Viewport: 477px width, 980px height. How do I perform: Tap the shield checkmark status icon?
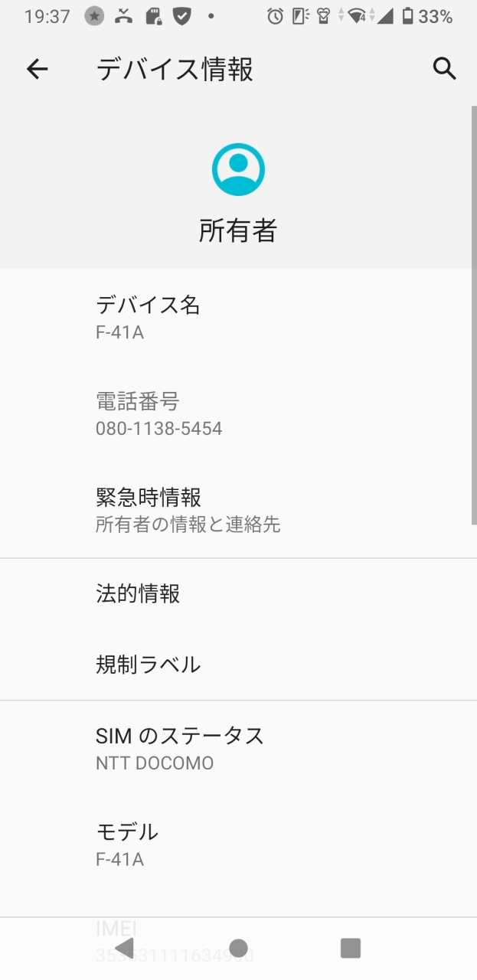[181, 16]
